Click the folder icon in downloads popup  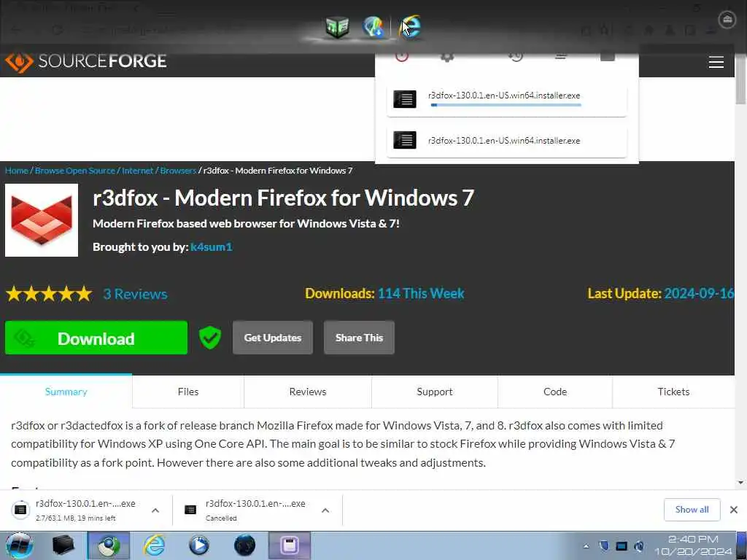point(608,56)
